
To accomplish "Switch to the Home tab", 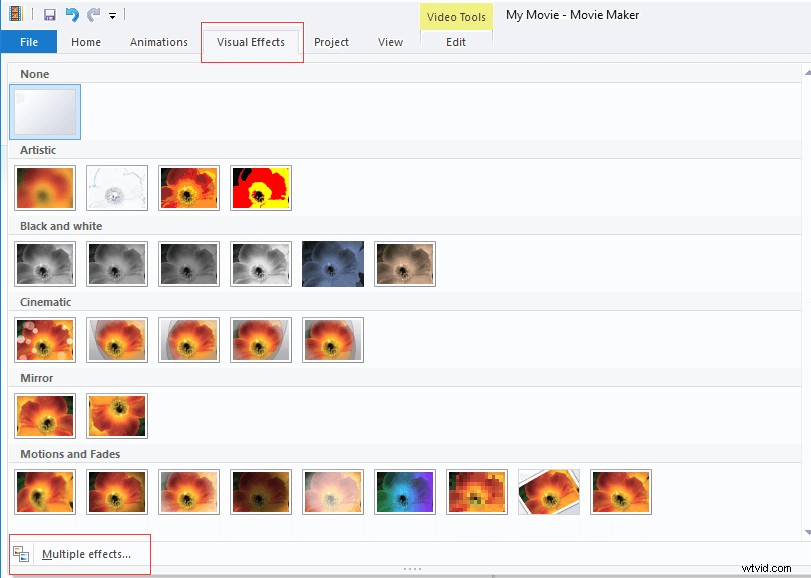I will pos(86,42).
